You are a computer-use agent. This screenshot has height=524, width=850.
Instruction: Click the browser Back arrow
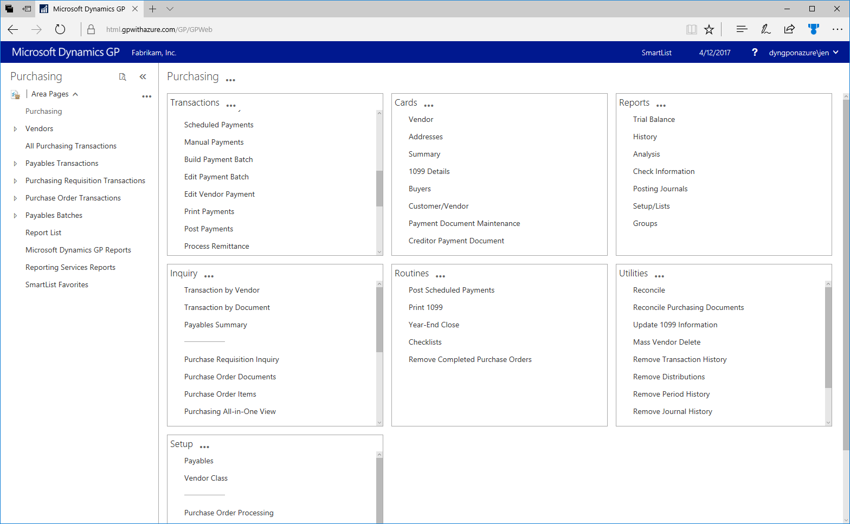13,29
